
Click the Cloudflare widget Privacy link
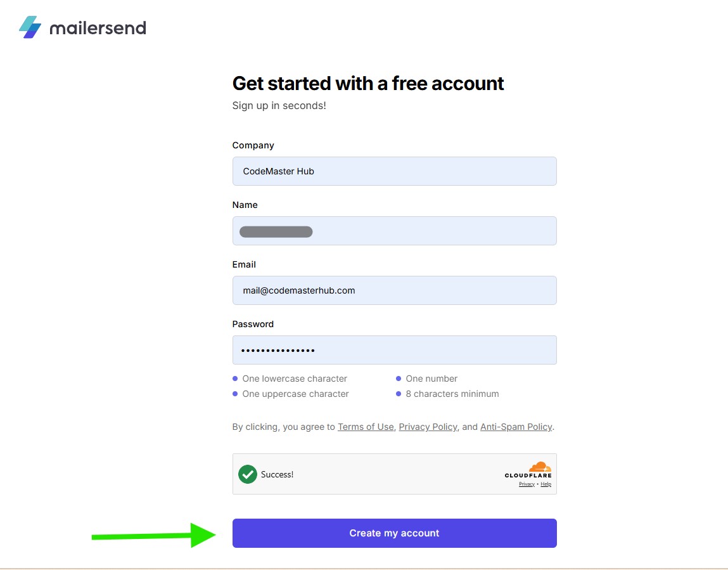point(527,484)
